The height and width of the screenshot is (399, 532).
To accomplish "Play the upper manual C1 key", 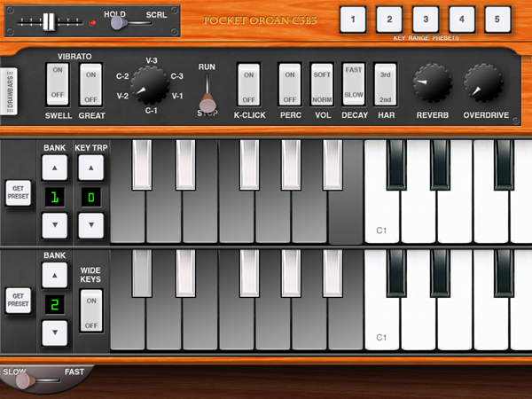I will pos(382,217).
